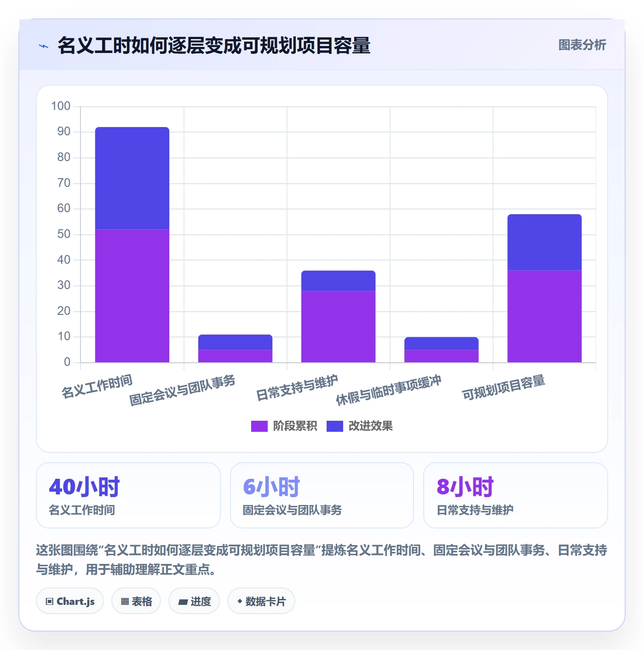The width and height of the screenshot is (644, 650).
Task: Click the diamond icon in 数据卡片 chip
Action: pos(240,601)
